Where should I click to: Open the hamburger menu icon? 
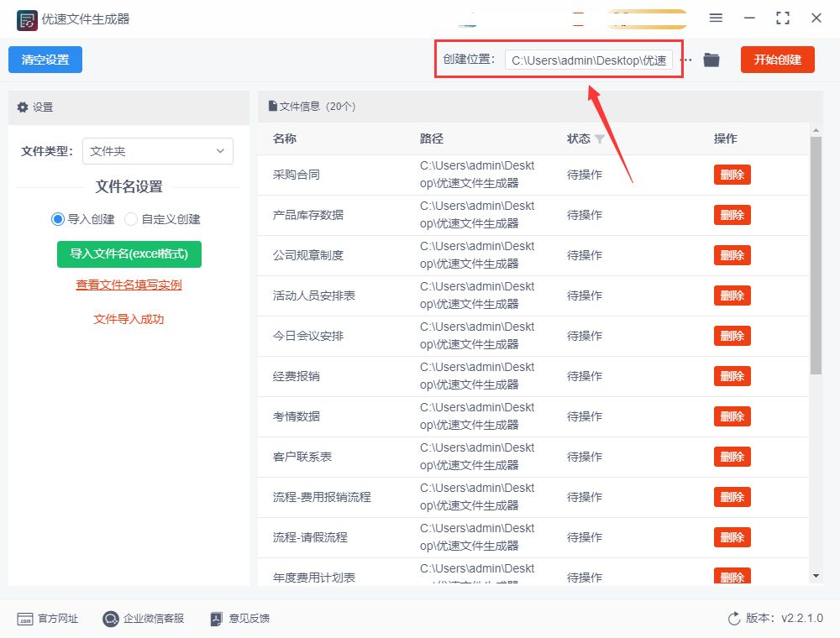pos(716,18)
